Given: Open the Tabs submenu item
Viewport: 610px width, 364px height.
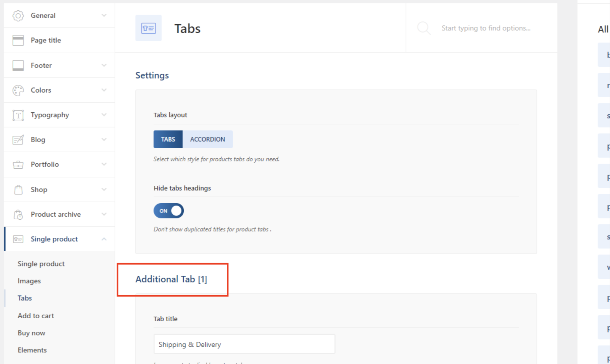Looking at the screenshot, I should point(24,298).
